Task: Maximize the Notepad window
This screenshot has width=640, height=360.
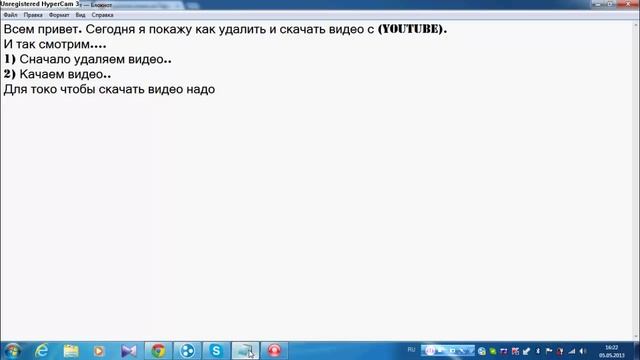Action: (611, 4)
